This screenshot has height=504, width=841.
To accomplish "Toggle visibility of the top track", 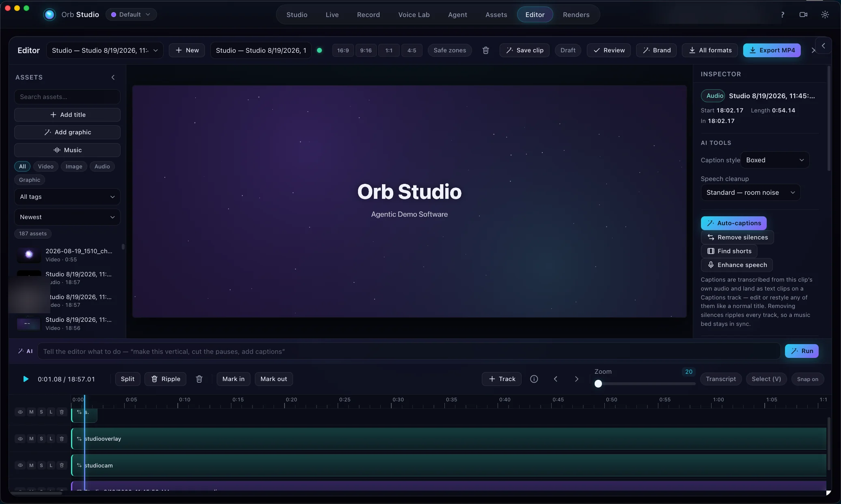I will click(x=20, y=412).
